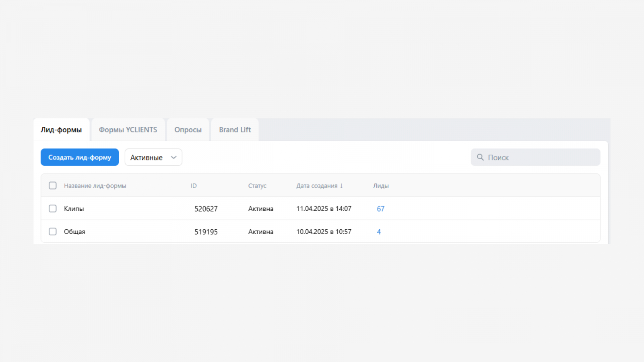Switch to the Лид-формы tab
The image size is (644, 362).
click(61, 130)
